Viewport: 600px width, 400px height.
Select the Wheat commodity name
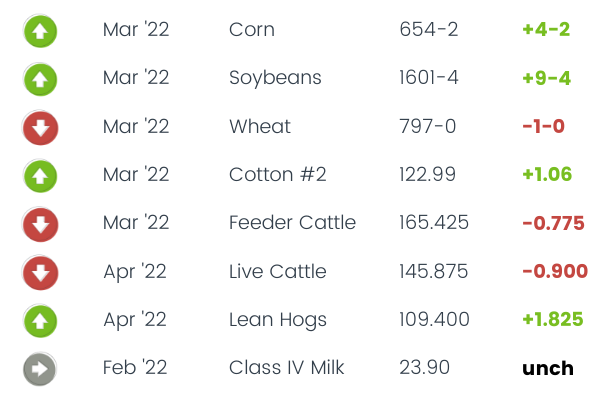pyautogui.click(x=259, y=127)
